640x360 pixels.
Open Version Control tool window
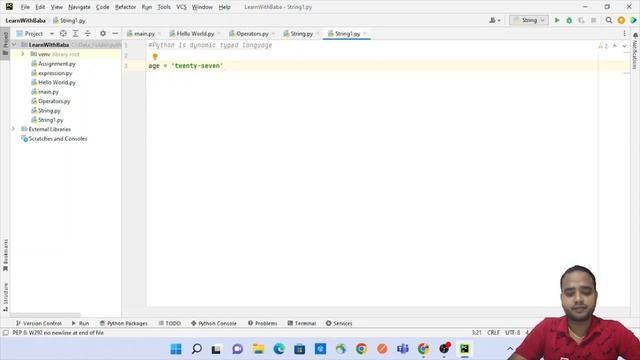tap(38, 323)
